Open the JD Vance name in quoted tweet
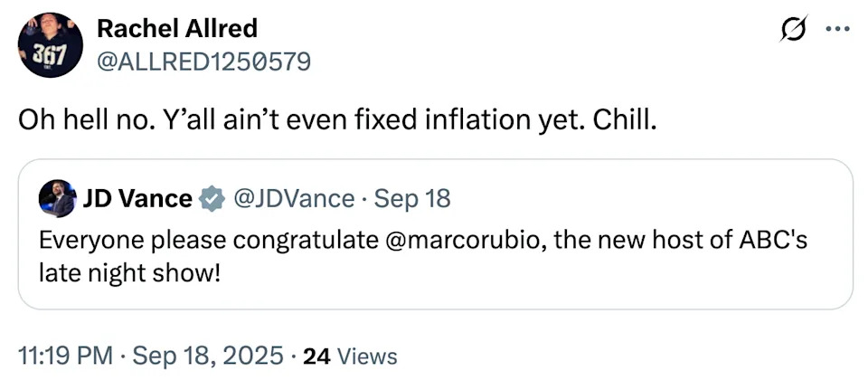 (x=137, y=198)
